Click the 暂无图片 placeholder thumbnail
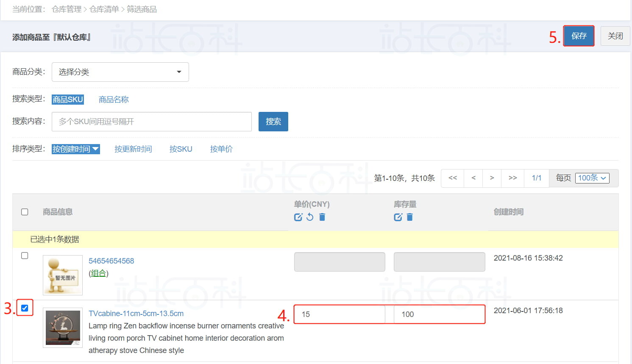Image resolution: width=632 pixels, height=364 pixels. pos(63,275)
